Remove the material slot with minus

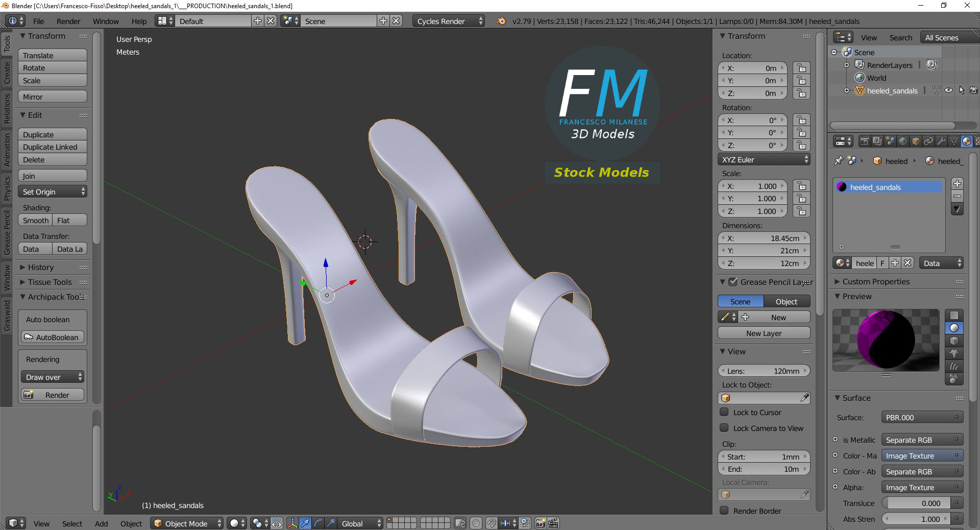click(x=957, y=196)
